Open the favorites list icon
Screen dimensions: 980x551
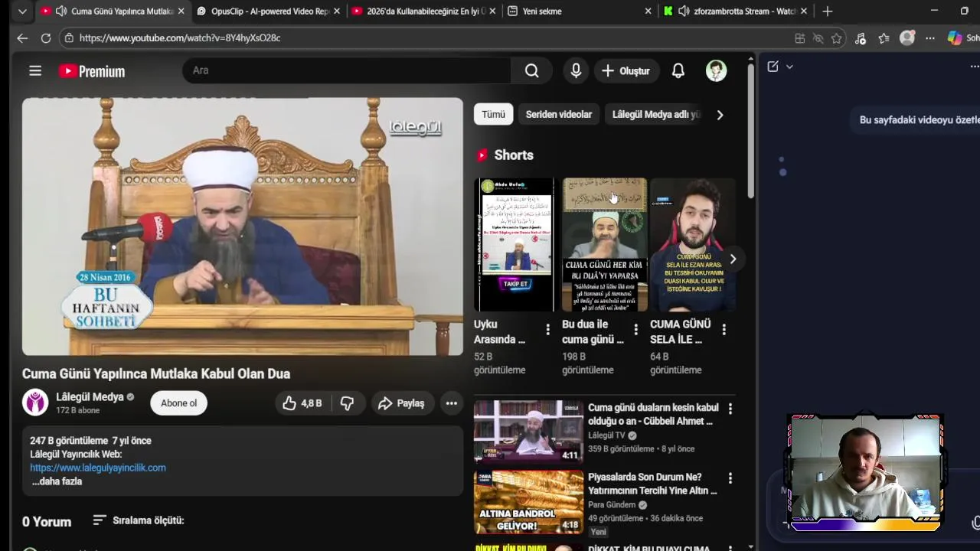884,38
